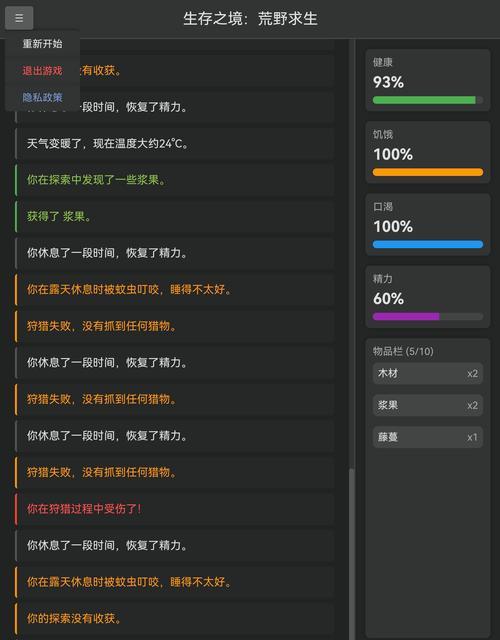
Task: Click the 你的探索没有收获 bottom log entry
Action: [175, 619]
